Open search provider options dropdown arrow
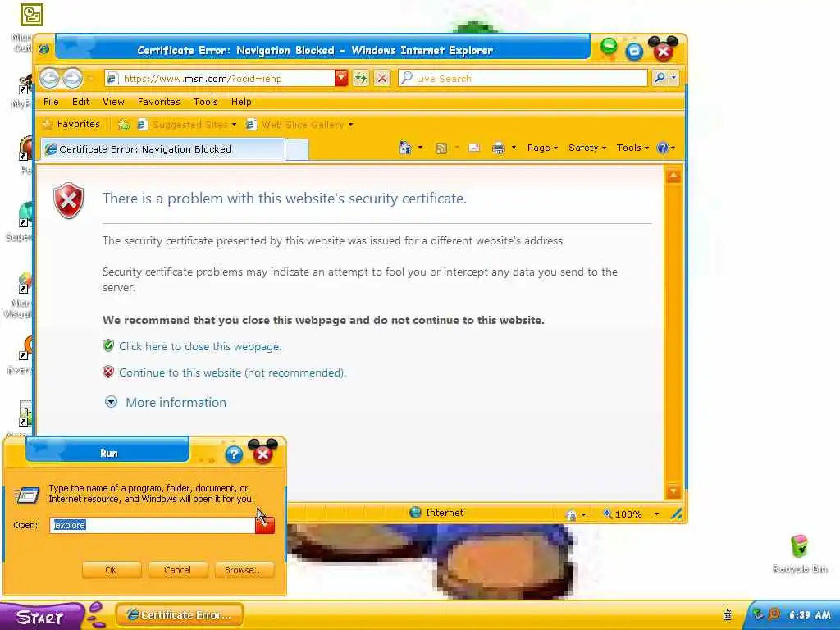The width and height of the screenshot is (840, 630). 674,78
